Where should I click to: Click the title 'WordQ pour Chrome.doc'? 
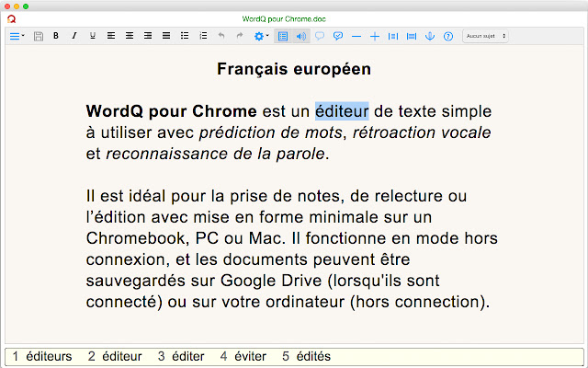click(x=284, y=19)
